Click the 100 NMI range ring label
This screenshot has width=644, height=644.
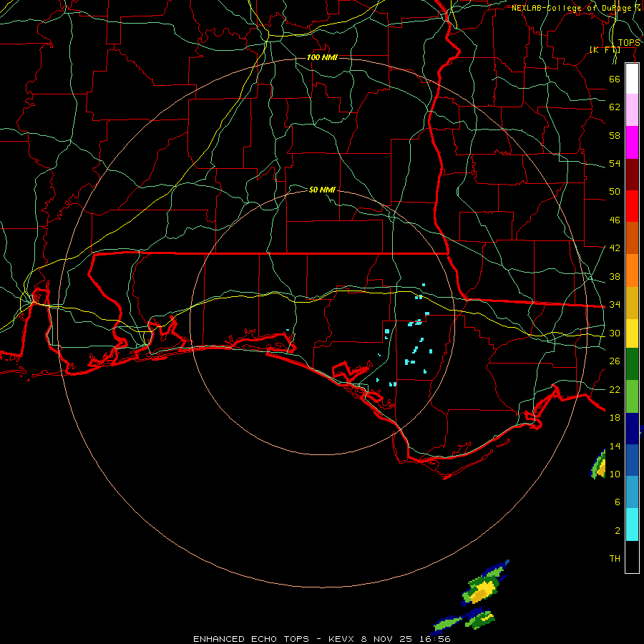tap(322, 57)
